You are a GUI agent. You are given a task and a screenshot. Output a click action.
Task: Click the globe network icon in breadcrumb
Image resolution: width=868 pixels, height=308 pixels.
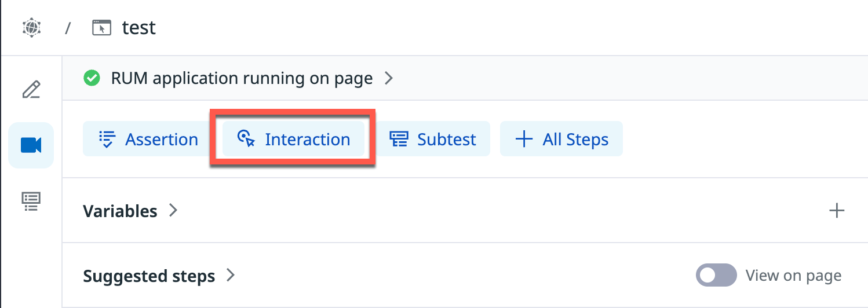tap(31, 27)
